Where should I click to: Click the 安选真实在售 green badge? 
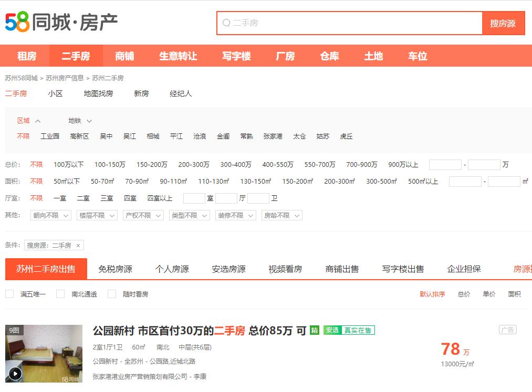[349, 331]
